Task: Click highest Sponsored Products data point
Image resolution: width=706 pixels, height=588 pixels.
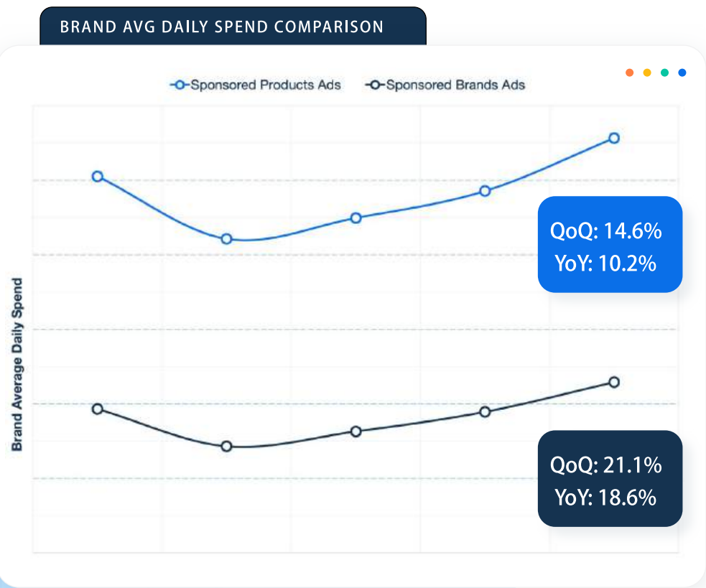Action: 614,138
